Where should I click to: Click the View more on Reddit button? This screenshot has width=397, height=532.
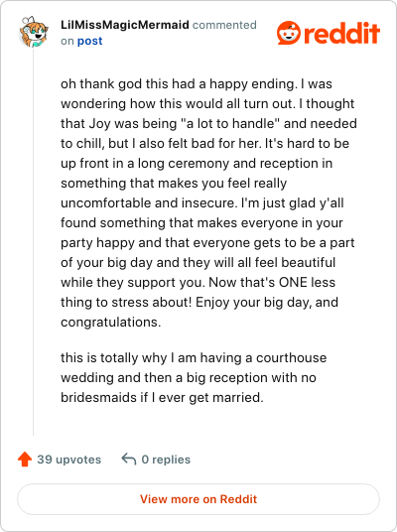tap(198, 499)
